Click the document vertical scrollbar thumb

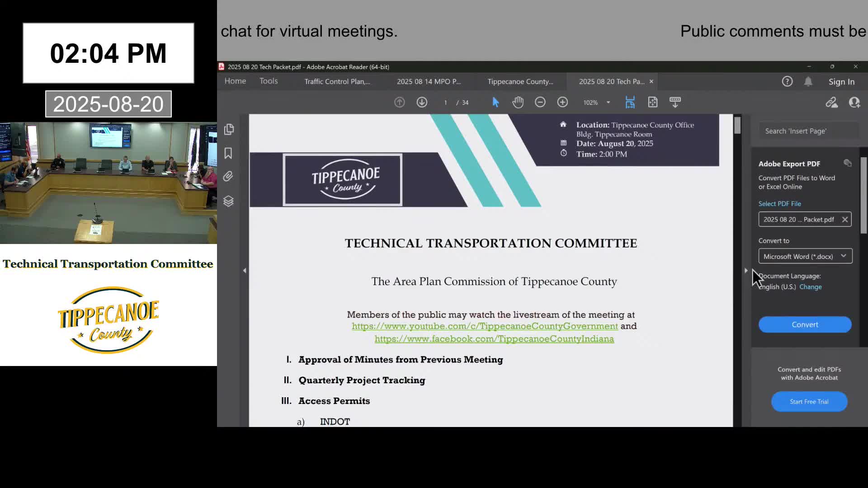pyautogui.click(x=737, y=125)
